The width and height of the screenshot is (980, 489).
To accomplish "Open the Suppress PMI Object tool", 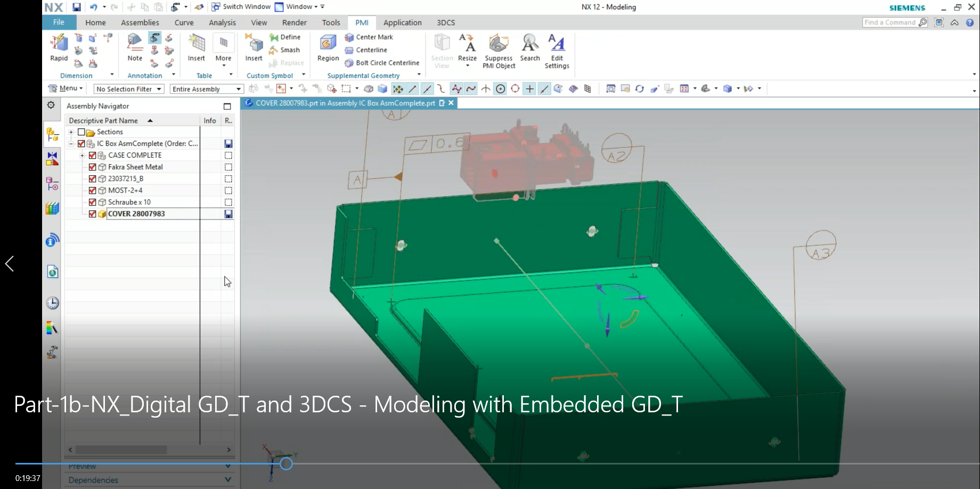I will tap(498, 52).
